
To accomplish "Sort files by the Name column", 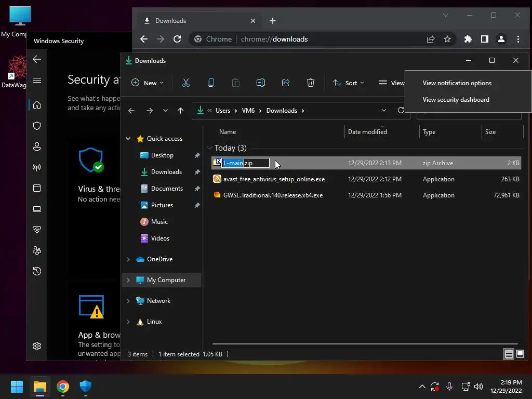I will coord(228,132).
